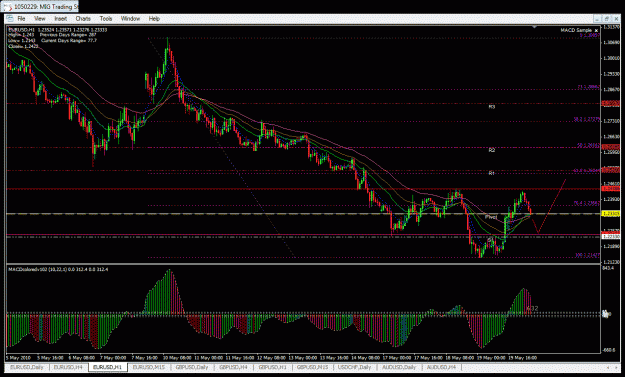Click the R3 resistance level label
The width and height of the screenshot is (625, 377).
point(492,107)
